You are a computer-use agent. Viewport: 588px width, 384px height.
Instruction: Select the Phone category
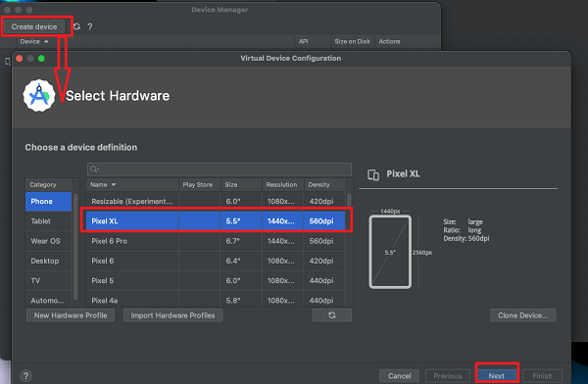tap(48, 202)
